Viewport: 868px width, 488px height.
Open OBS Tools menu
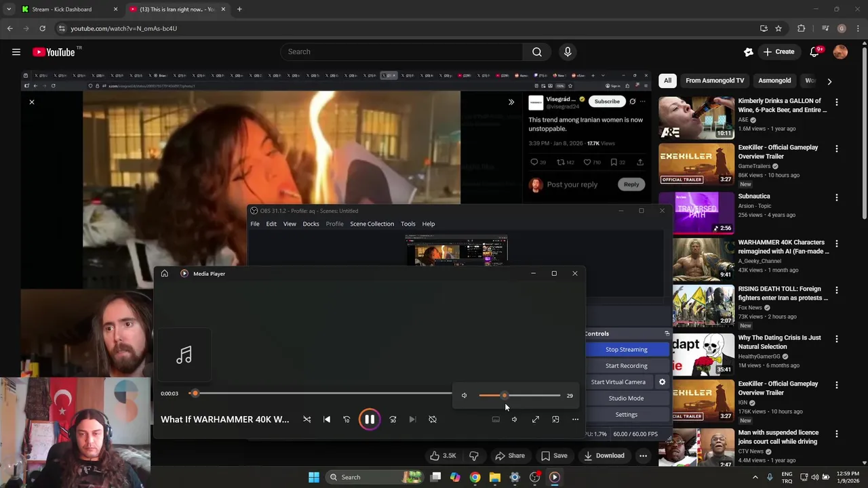pos(408,224)
